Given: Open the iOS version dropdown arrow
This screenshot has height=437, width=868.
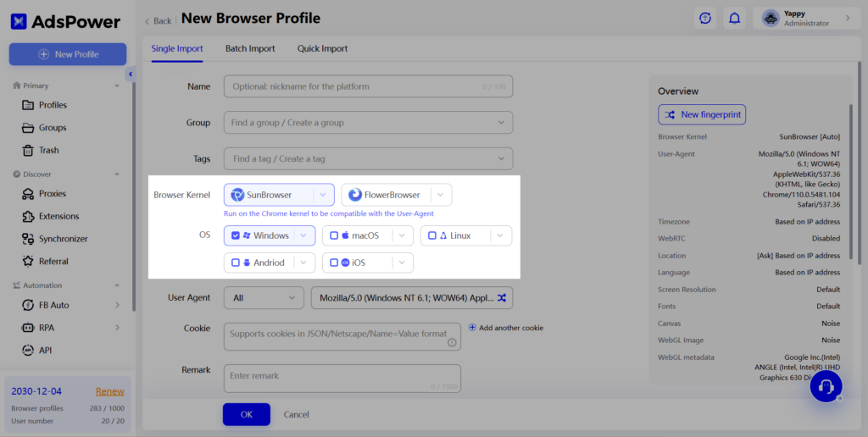Looking at the screenshot, I should (x=402, y=263).
